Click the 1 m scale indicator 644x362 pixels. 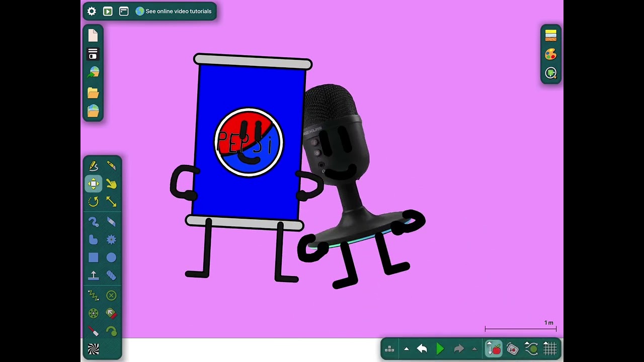(x=521, y=326)
